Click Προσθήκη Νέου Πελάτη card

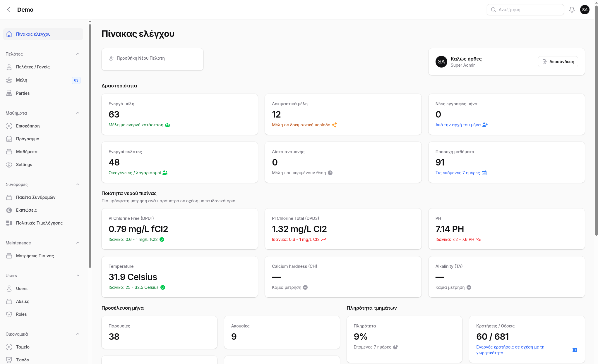click(153, 59)
